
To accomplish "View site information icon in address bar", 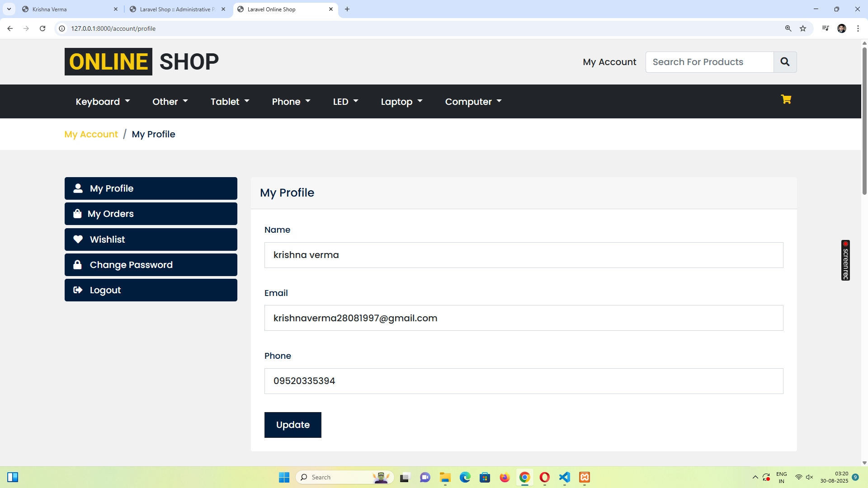I will click(62, 28).
